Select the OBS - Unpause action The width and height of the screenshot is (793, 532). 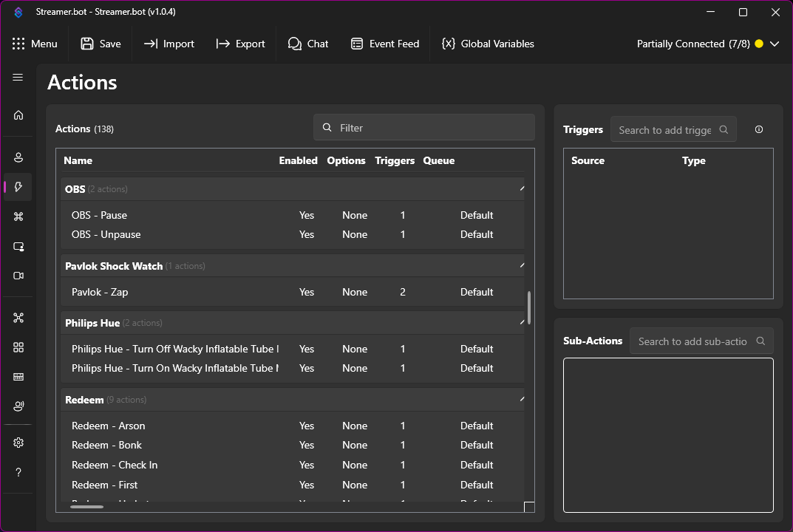293,234
